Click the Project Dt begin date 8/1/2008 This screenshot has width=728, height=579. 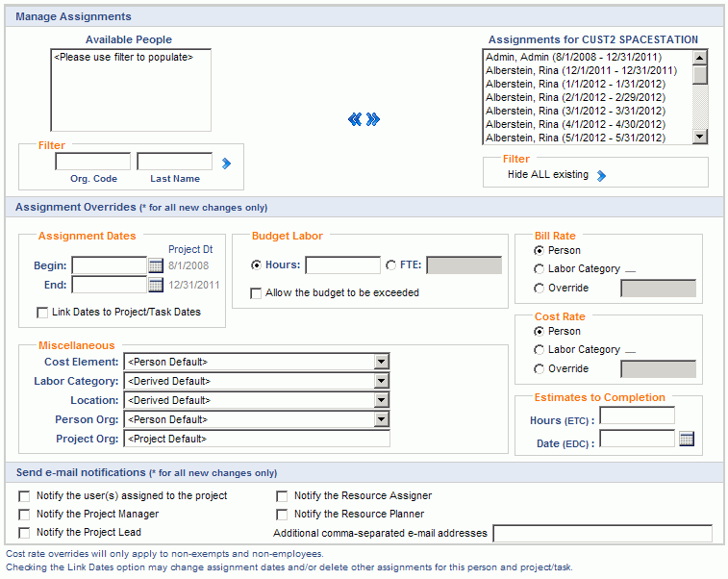click(x=188, y=265)
